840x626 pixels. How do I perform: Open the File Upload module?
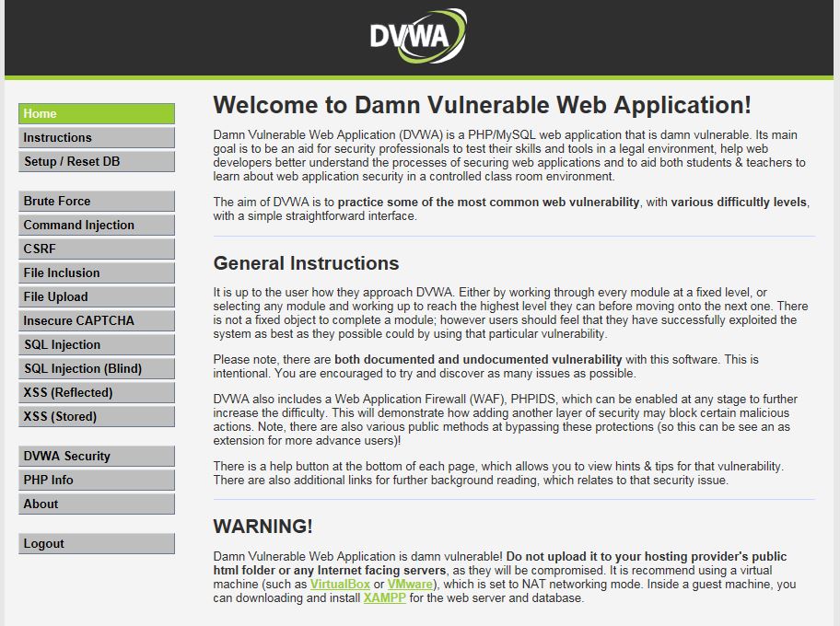point(97,296)
